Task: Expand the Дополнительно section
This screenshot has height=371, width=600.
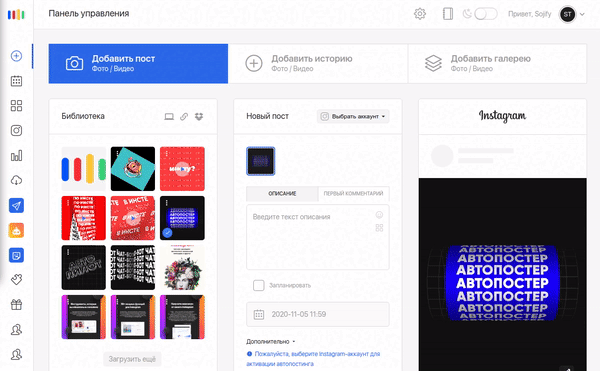Action: [271, 341]
